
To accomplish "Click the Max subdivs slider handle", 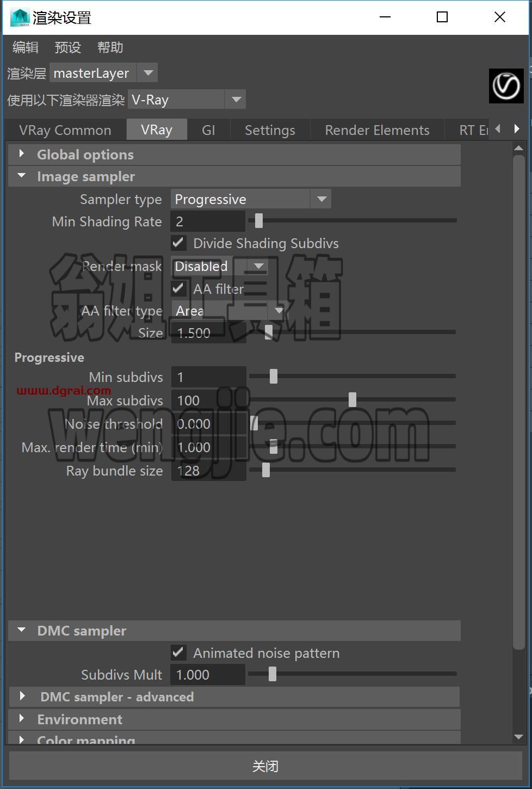I will click(x=352, y=399).
